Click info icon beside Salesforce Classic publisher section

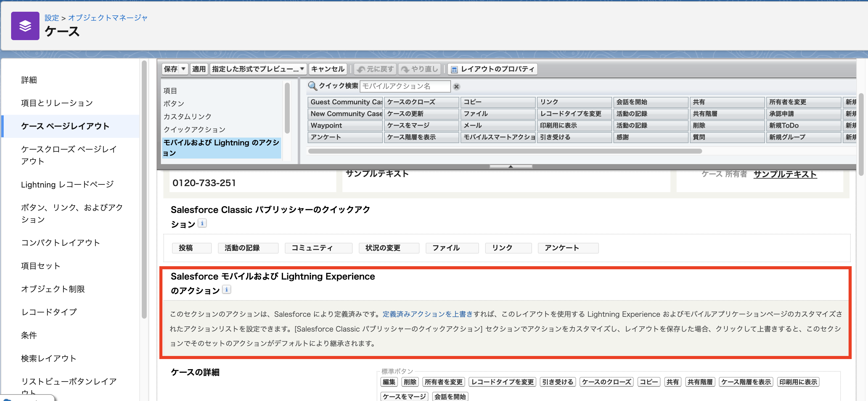click(203, 223)
